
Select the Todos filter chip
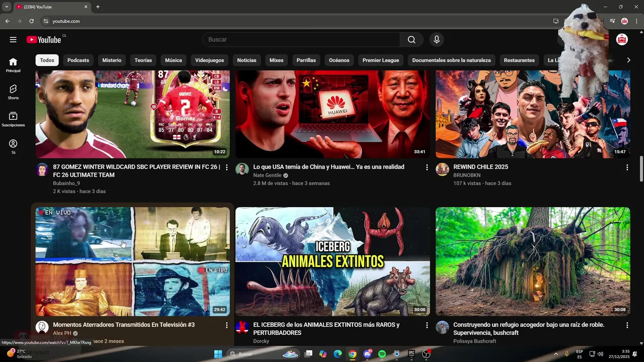point(47,60)
